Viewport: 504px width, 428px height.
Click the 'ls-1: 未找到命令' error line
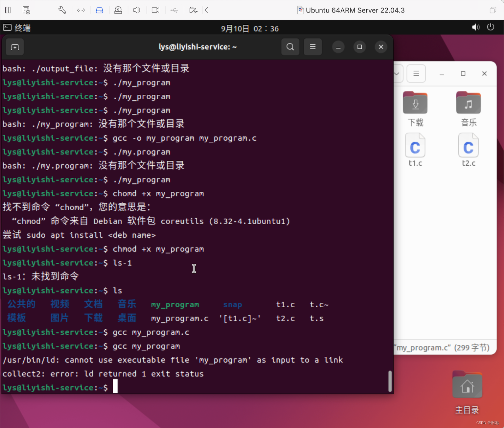pos(41,276)
